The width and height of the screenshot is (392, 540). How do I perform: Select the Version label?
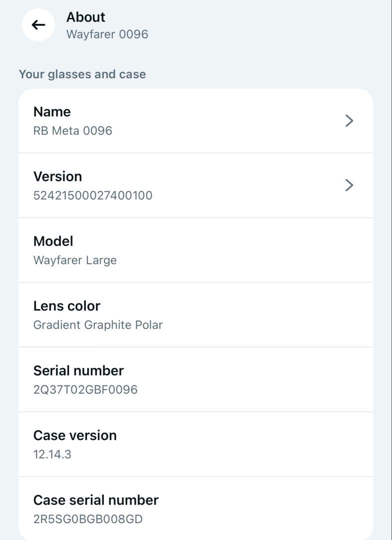pos(57,176)
